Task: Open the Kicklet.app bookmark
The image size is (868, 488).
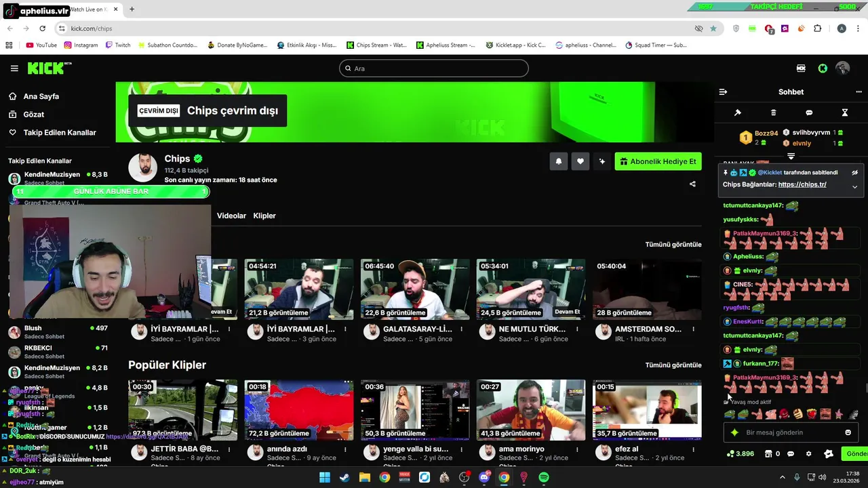Action: [x=515, y=45]
